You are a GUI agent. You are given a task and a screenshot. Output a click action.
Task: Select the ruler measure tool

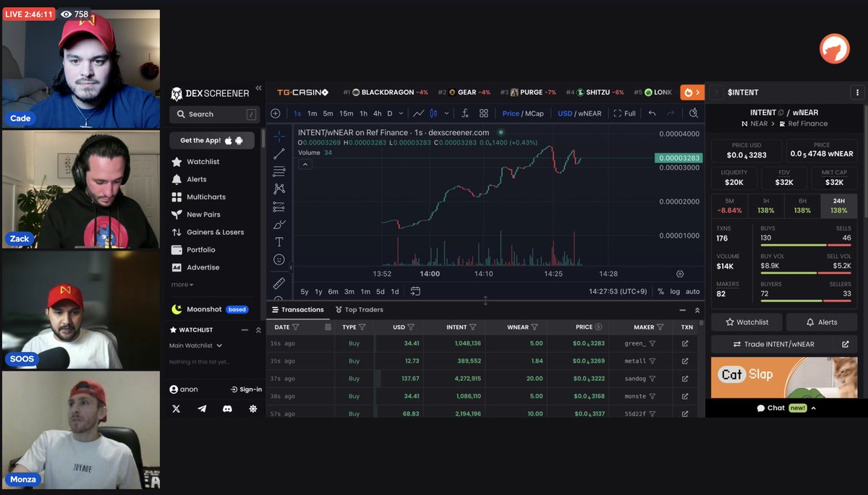tap(279, 283)
